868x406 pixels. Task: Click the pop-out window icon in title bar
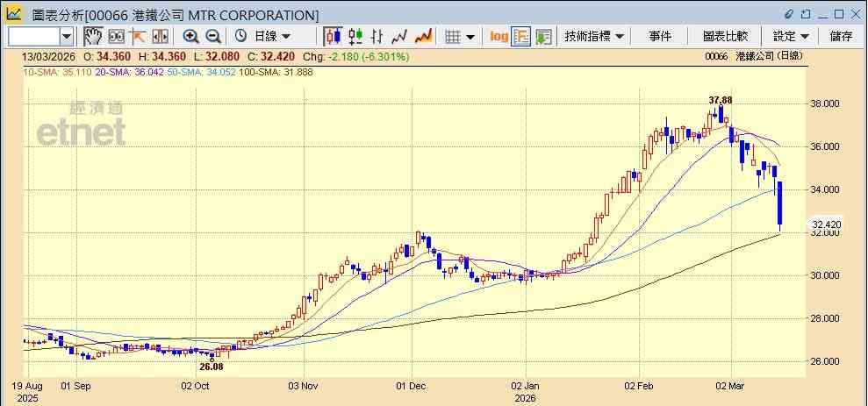coord(806,14)
